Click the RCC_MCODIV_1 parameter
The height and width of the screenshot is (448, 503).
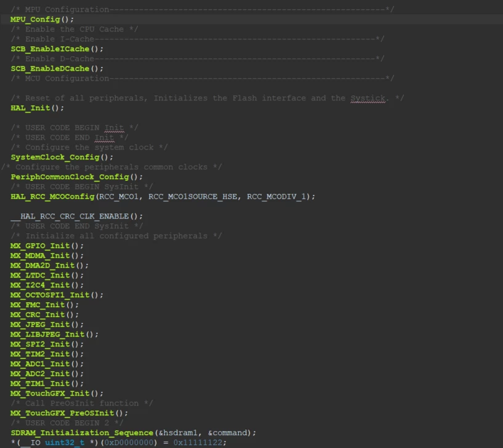tap(276, 196)
